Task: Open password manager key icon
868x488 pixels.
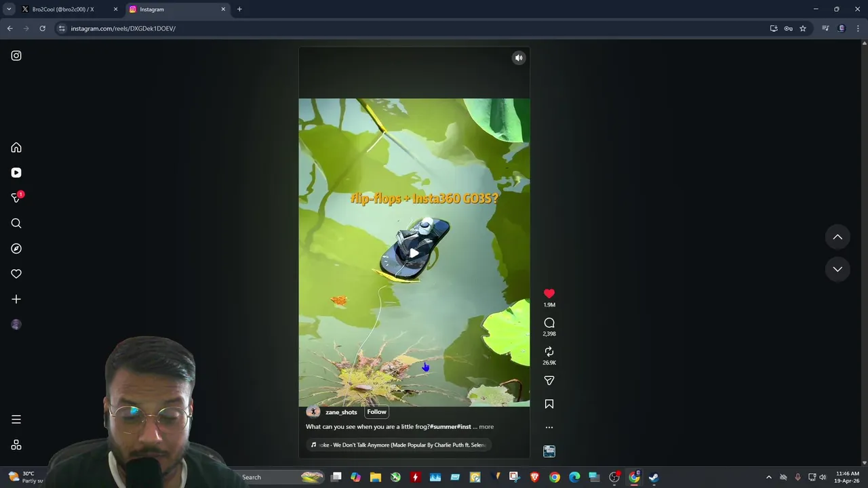Action: 788,28
